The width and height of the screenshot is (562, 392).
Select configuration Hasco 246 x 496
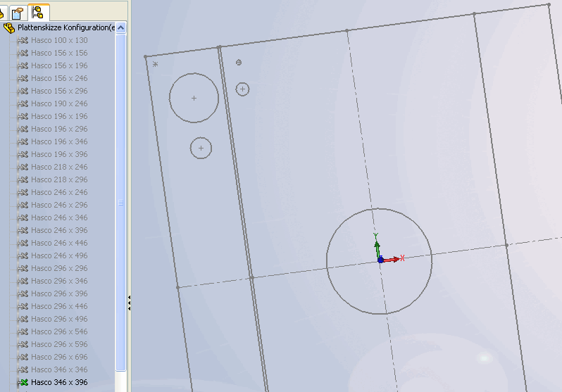point(59,255)
